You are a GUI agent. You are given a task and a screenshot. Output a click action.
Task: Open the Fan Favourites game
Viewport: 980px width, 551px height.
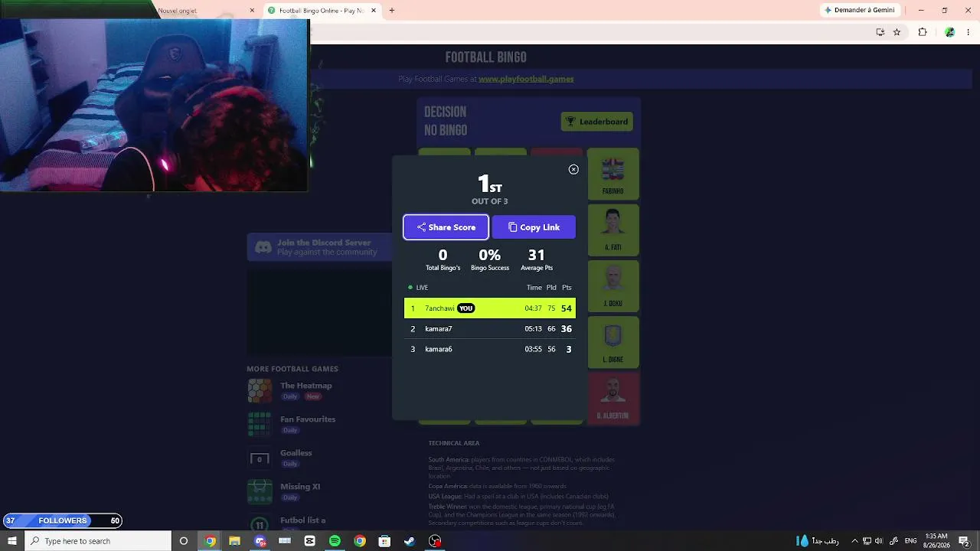tap(308, 419)
